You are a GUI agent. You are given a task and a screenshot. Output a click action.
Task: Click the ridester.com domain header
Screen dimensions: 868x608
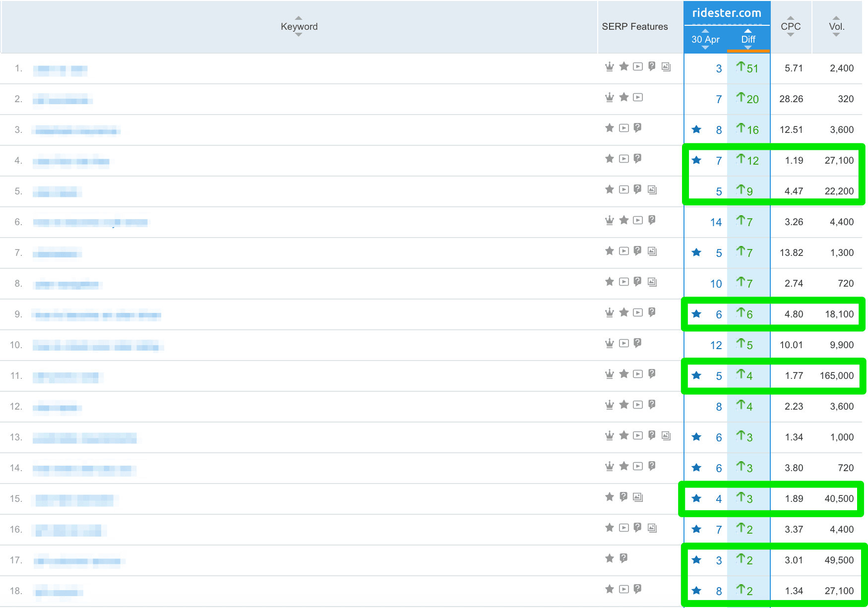(726, 13)
